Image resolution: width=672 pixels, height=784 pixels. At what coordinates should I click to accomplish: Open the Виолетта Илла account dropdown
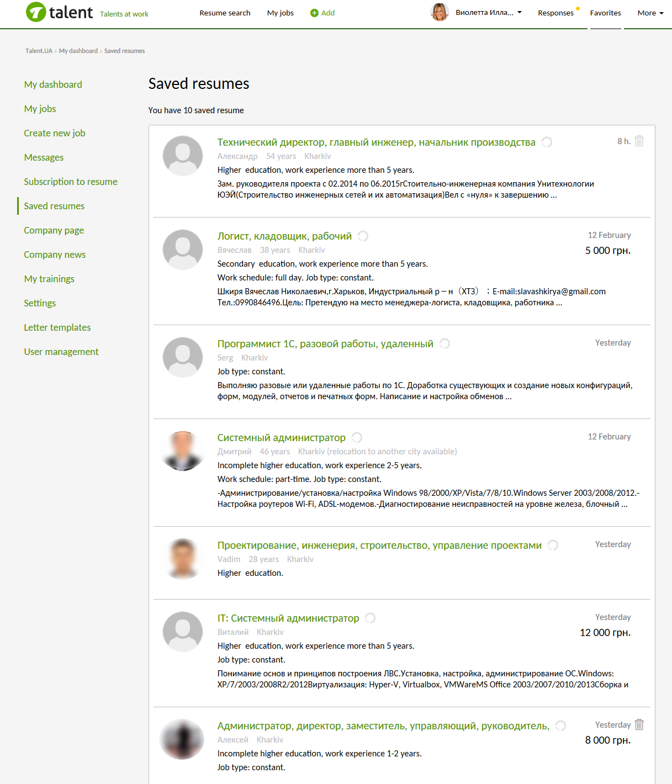pyautogui.click(x=489, y=13)
